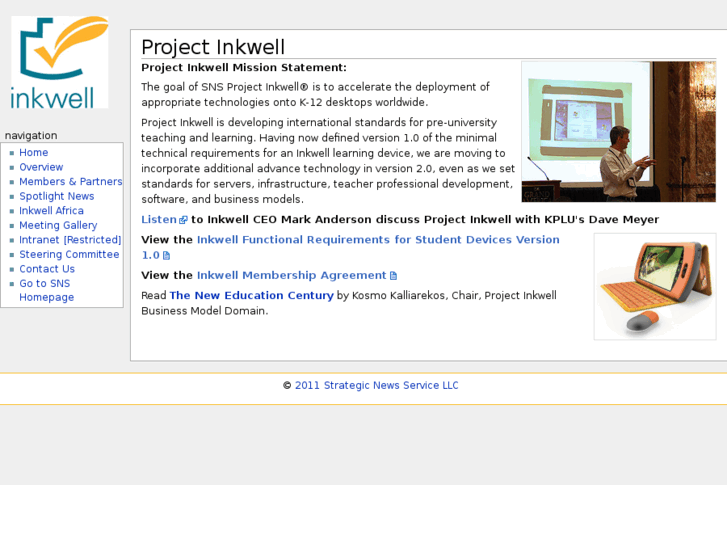Open Inkwell Functional Requirements for Student Devices link
This screenshot has width=727, height=545.
coord(350,247)
